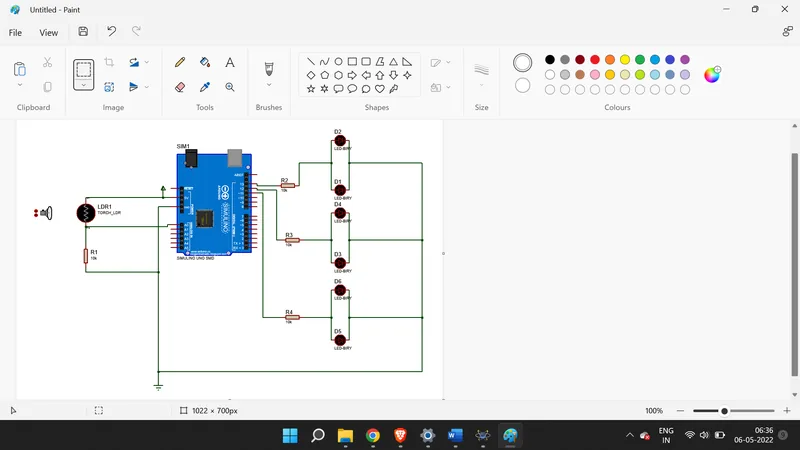Open taskbar Search
Image resolution: width=800 pixels, height=450 pixels.
(x=317, y=436)
